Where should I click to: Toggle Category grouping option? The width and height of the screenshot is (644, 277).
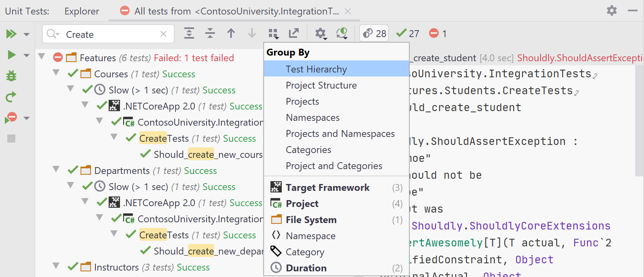(336, 252)
